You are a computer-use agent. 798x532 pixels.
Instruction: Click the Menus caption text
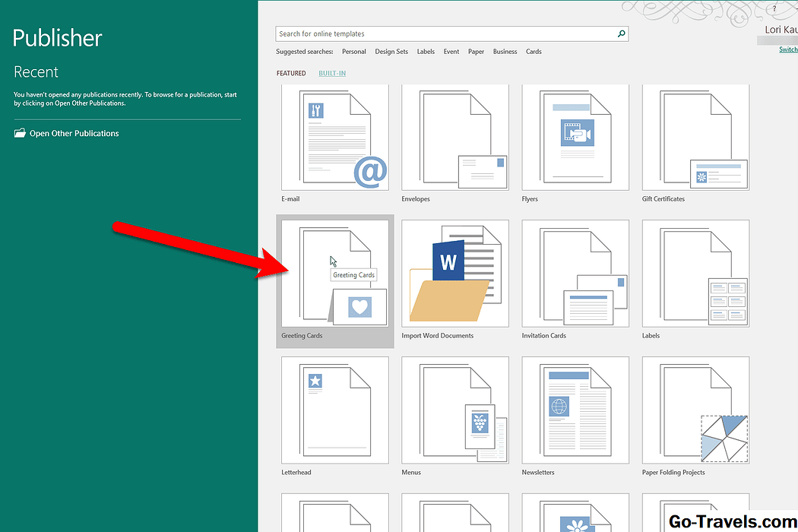411,473
